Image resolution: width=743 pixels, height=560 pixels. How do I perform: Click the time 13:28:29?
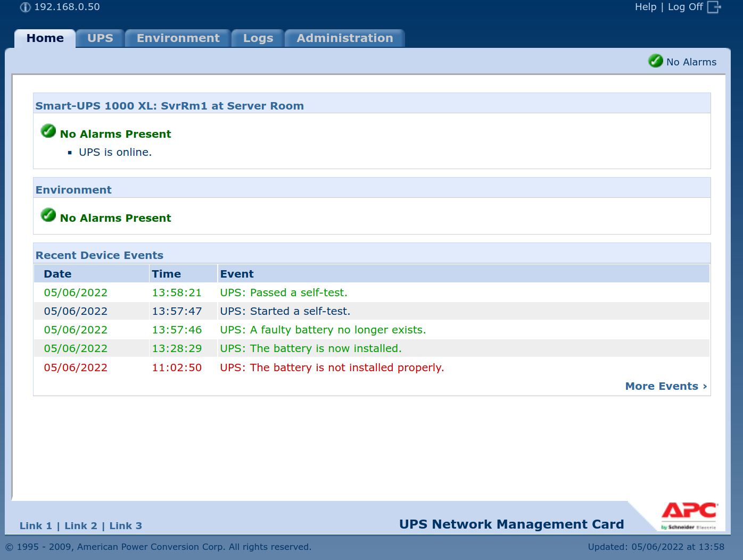point(177,348)
